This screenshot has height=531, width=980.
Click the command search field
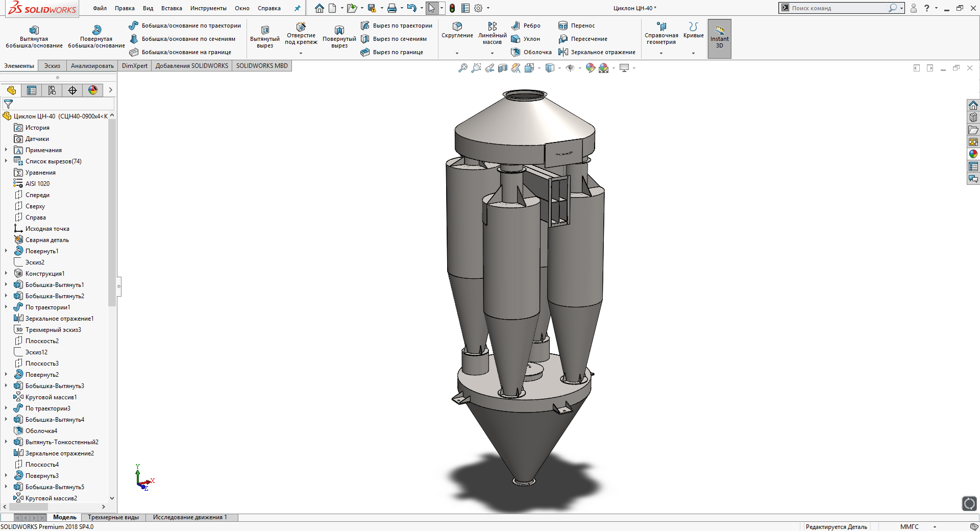pyautogui.click(x=837, y=8)
